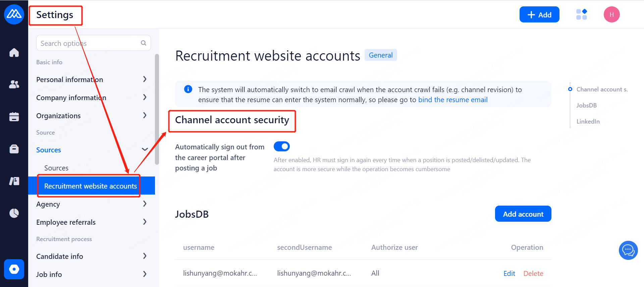This screenshot has height=287, width=644.
Task: Disable automatic sign out toggle
Action: pos(282,146)
